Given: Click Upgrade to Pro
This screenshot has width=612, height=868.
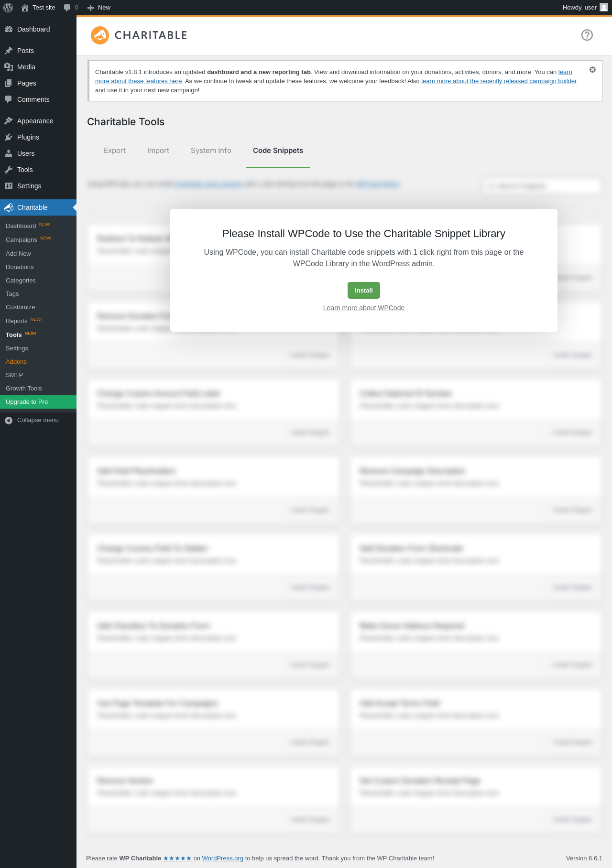Looking at the screenshot, I should (x=38, y=402).
